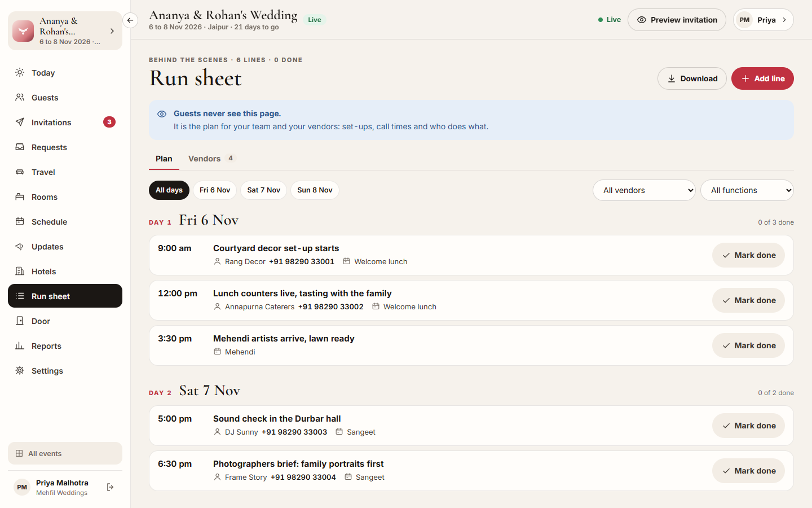Open Invitations in the sidebar
This screenshot has height=508, width=812.
click(65, 122)
